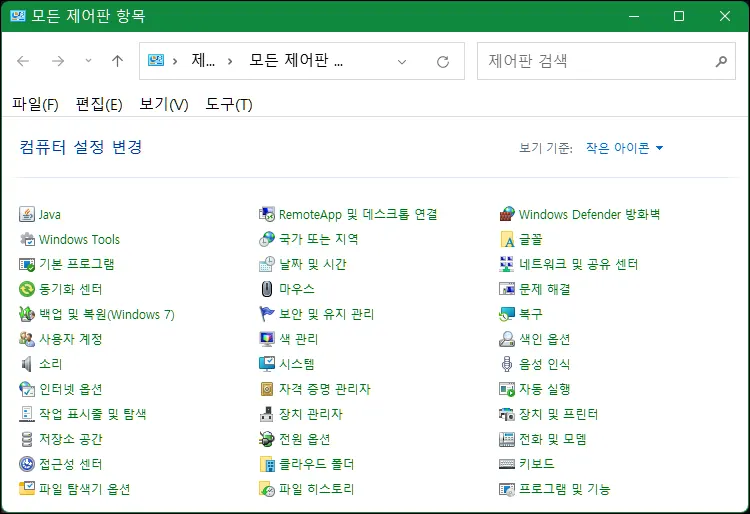Viewport: 750px width, 514px height.
Task: Open 프로그램 및 기능 link
Action: point(565,489)
